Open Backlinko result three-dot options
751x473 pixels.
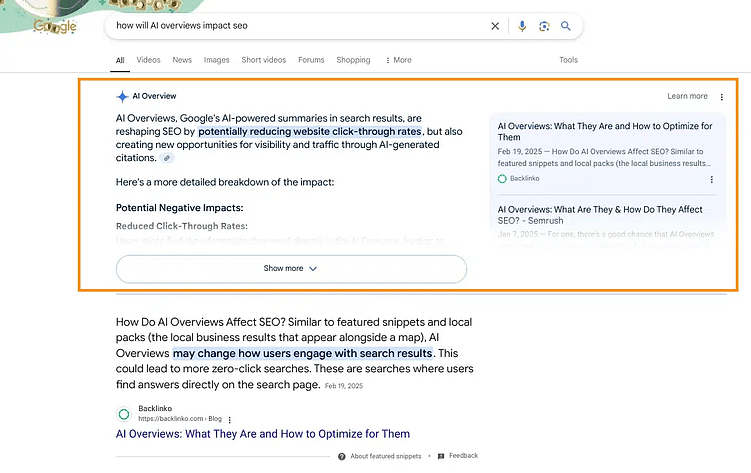click(x=229, y=419)
